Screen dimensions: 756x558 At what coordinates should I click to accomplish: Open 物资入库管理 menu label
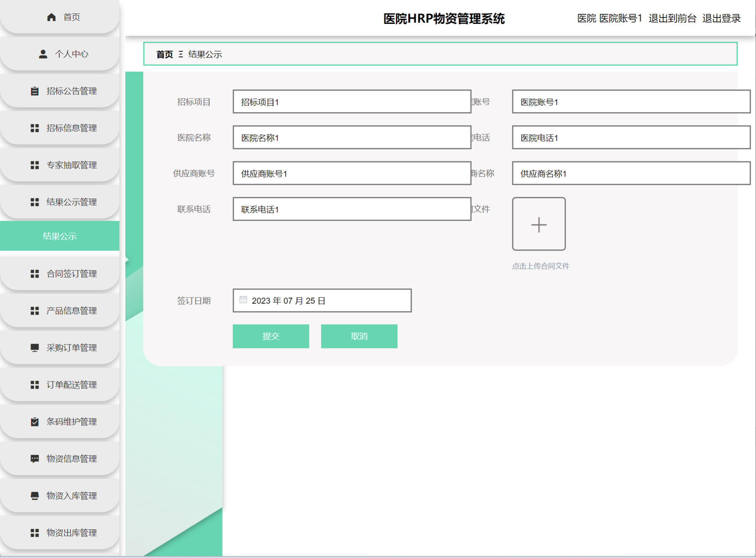[72, 496]
